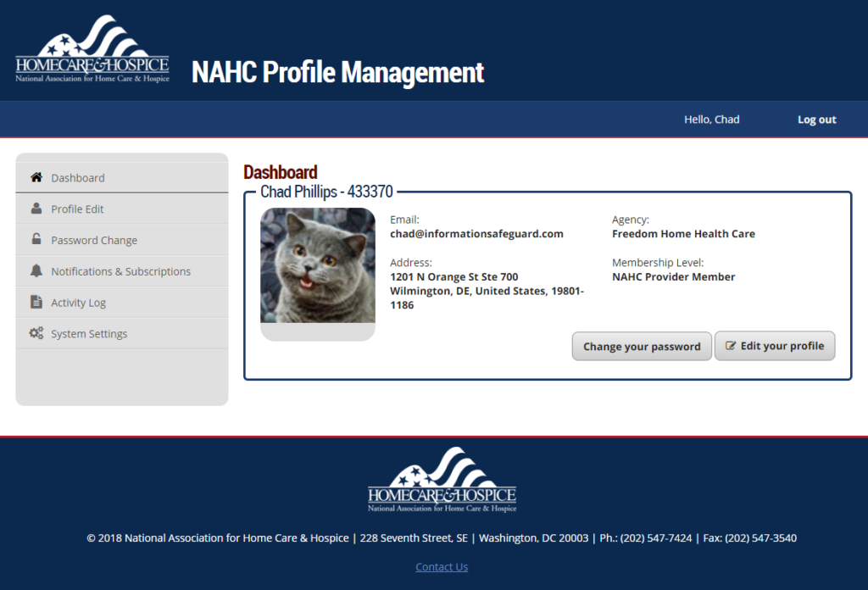
Task: Follow the Contact Us footer link
Action: coord(442,567)
